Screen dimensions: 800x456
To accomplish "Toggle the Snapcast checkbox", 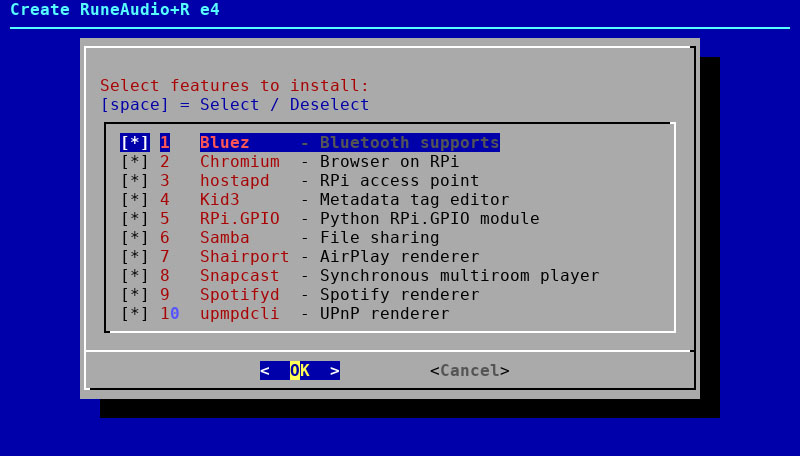I will click(135, 275).
